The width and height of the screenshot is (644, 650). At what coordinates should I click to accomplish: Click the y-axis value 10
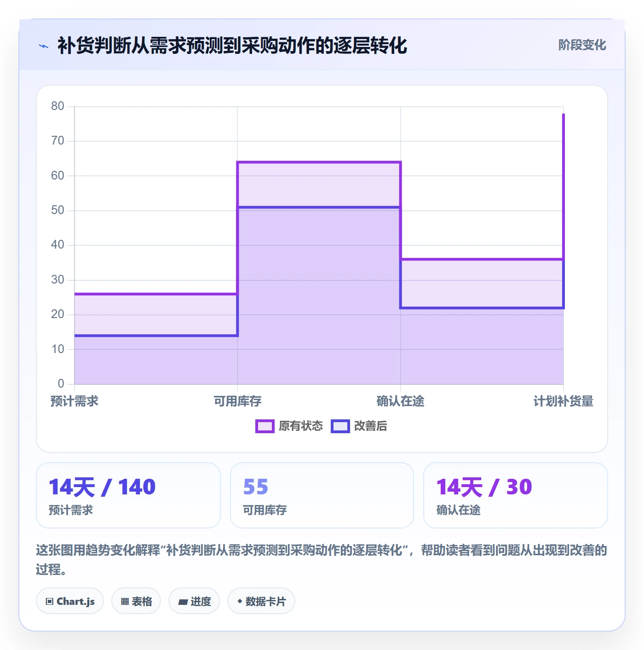(x=57, y=349)
